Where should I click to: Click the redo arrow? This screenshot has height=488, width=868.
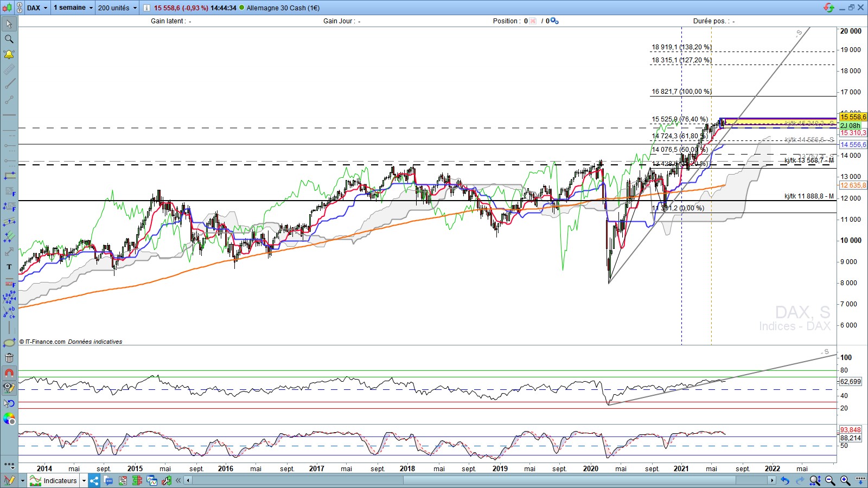800,481
